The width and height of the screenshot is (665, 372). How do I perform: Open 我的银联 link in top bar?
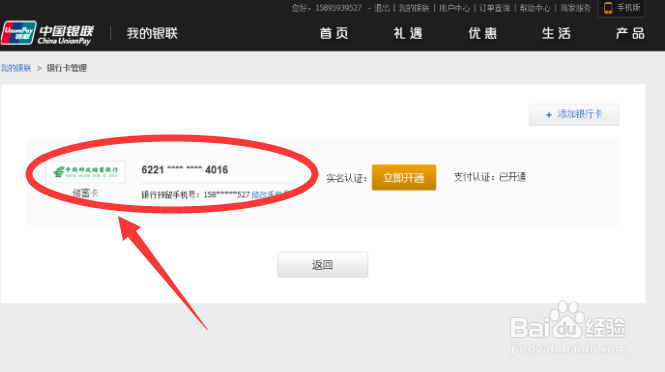(414, 8)
